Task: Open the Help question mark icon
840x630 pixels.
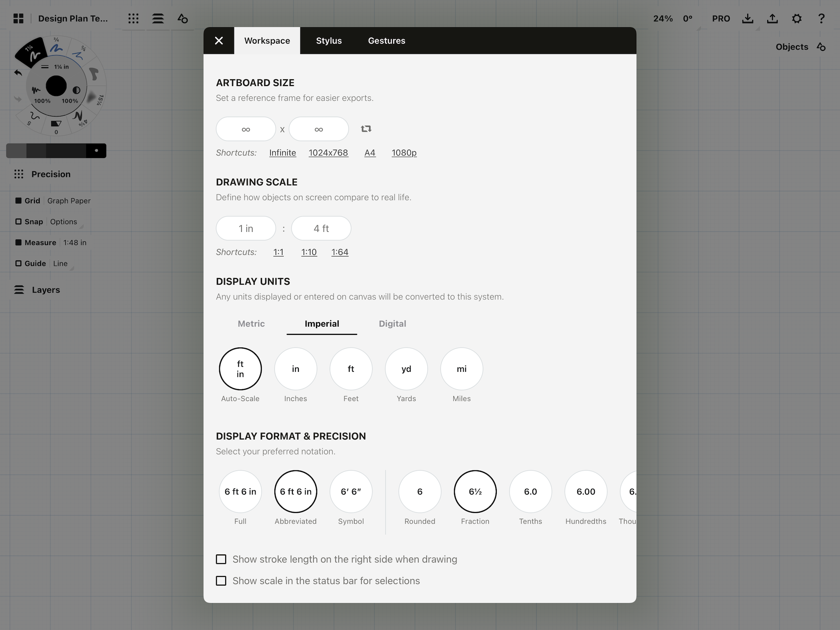Action: [821, 18]
